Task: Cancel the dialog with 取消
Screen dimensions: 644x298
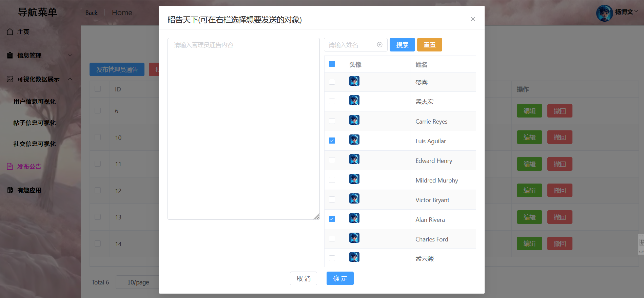Action: click(x=304, y=278)
